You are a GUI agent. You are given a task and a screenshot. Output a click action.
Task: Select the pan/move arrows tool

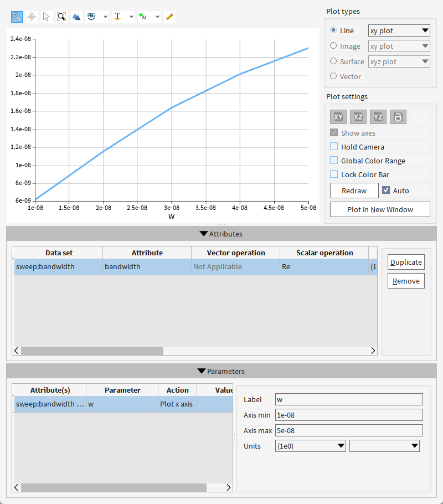click(32, 17)
